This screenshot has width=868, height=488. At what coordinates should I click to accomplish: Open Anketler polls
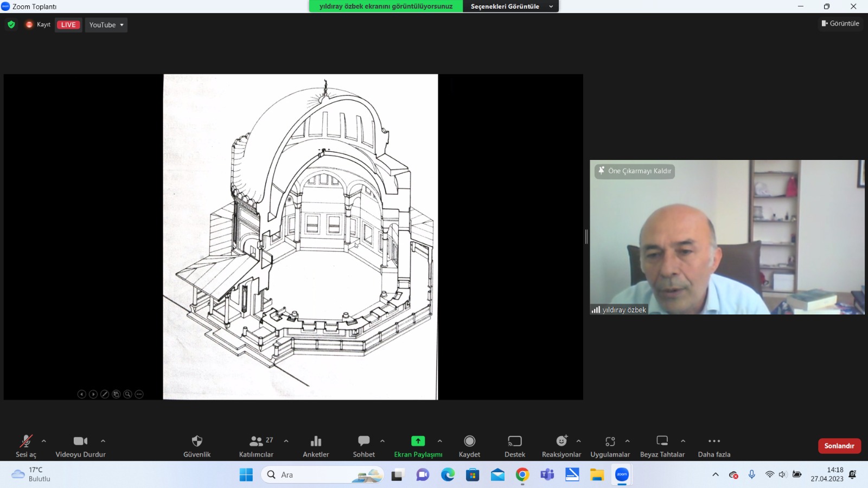pyautogui.click(x=316, y=446)
